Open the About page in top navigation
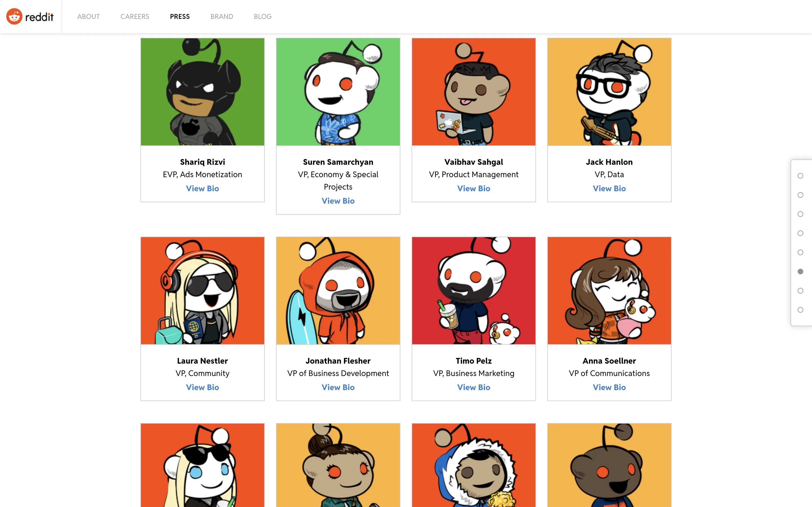 click(x=88, y=16)
